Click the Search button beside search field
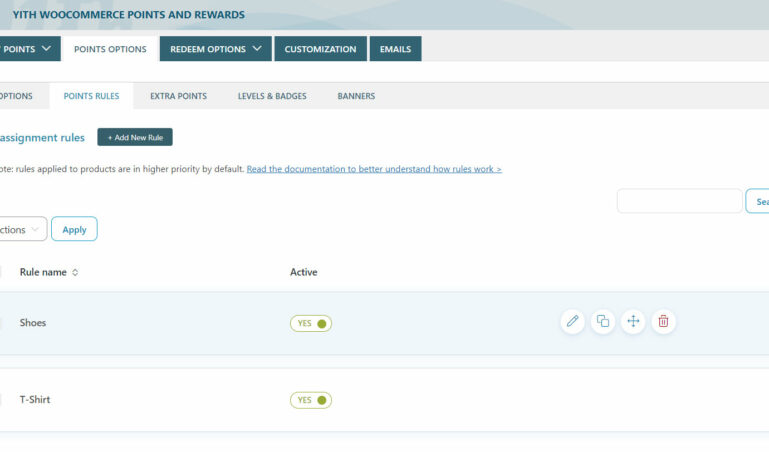The width and height of the screenshot is (769, 452). [758, 201]
